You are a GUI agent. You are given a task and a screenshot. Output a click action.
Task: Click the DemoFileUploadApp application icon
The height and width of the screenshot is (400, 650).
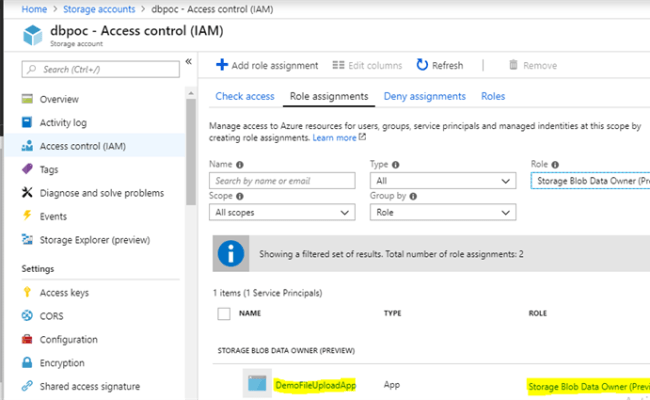257,383
